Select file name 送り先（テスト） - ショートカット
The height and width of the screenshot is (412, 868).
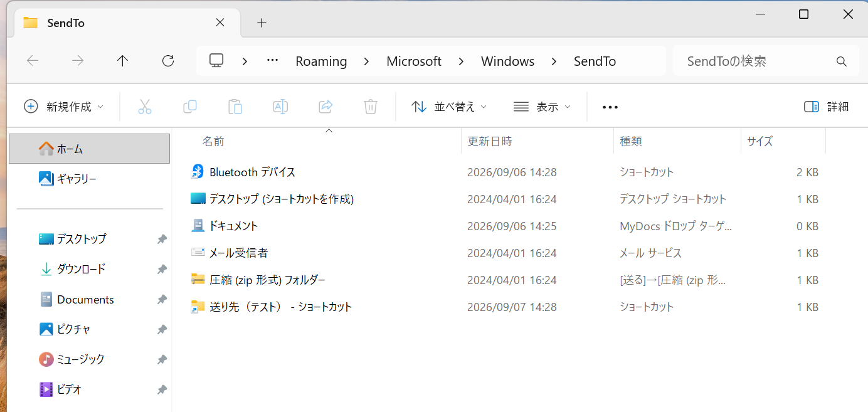(x=280, y=307)
